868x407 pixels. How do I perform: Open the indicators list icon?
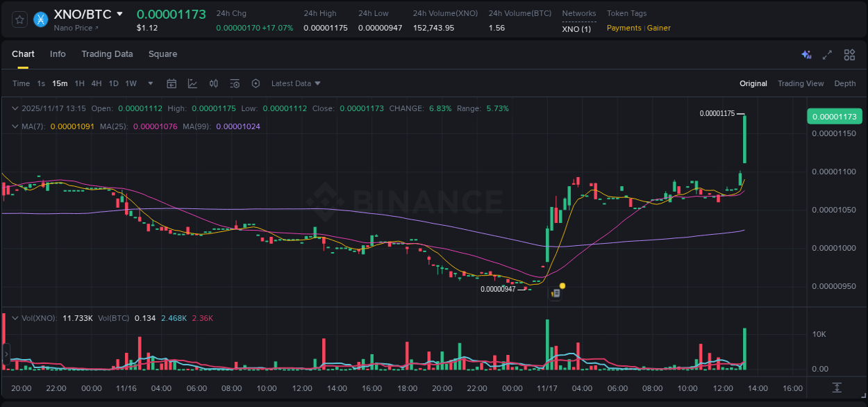click(x=234, y=83)
